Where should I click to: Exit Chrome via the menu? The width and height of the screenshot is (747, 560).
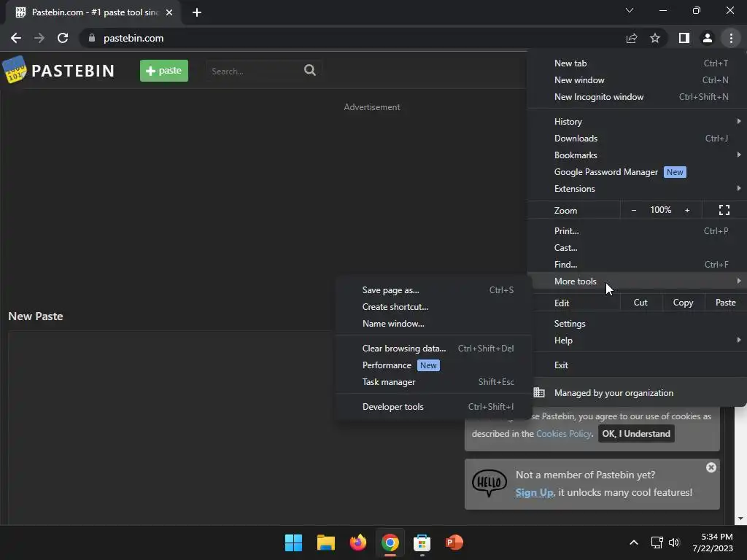637,365
